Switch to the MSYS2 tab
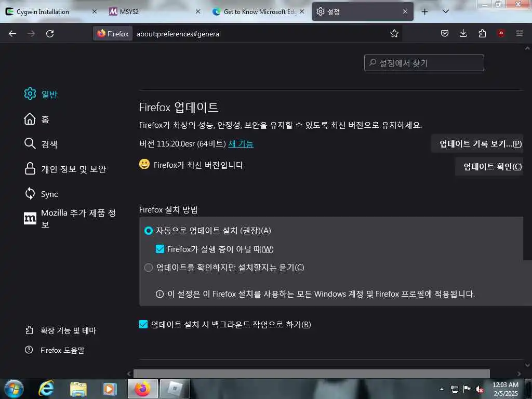The height and width of the screenshot is (399, 532). click(155, 11)
